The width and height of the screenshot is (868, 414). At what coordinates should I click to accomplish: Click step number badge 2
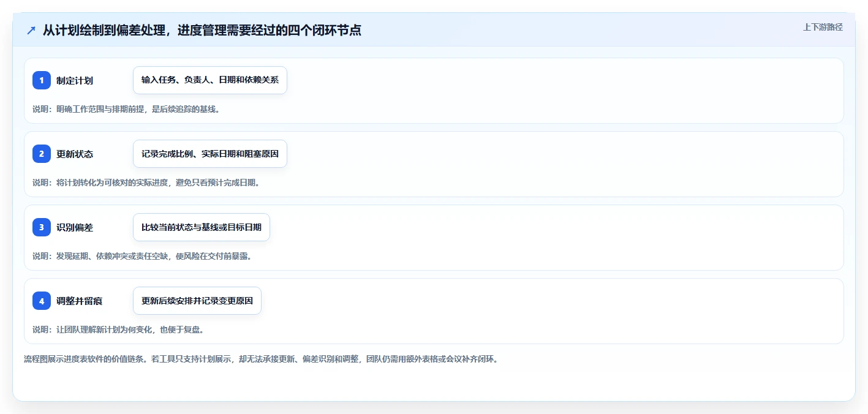[42, 154]
